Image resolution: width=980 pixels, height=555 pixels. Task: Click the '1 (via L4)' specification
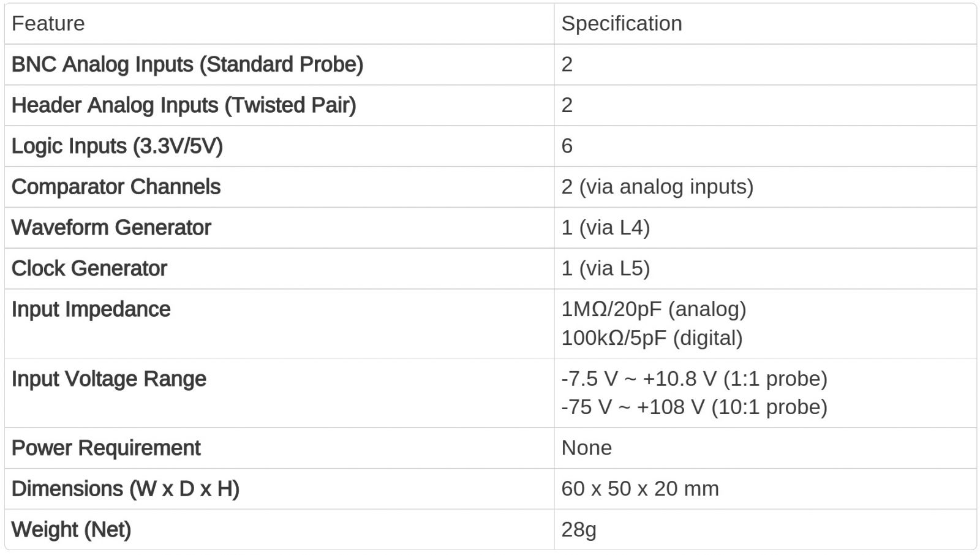coord(605,228)
